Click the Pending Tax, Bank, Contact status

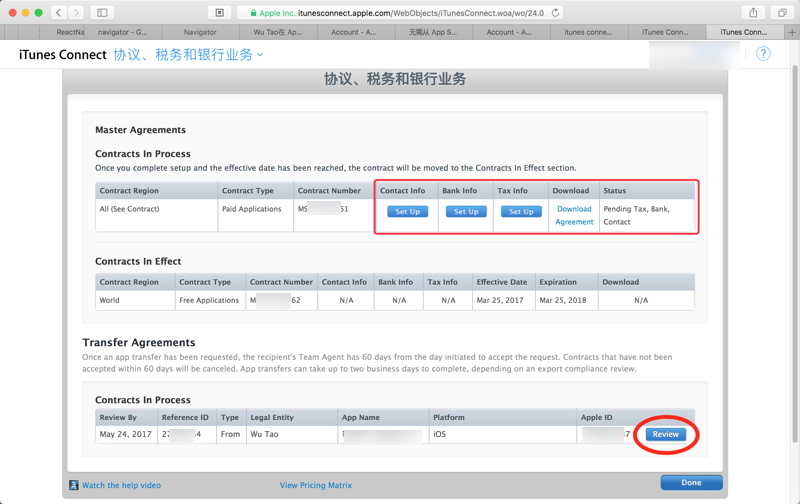tap(636, 215)
